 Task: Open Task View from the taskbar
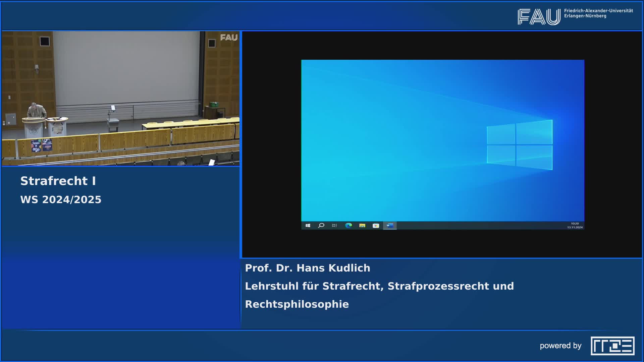pyautogui.click(x=334, y=225)
